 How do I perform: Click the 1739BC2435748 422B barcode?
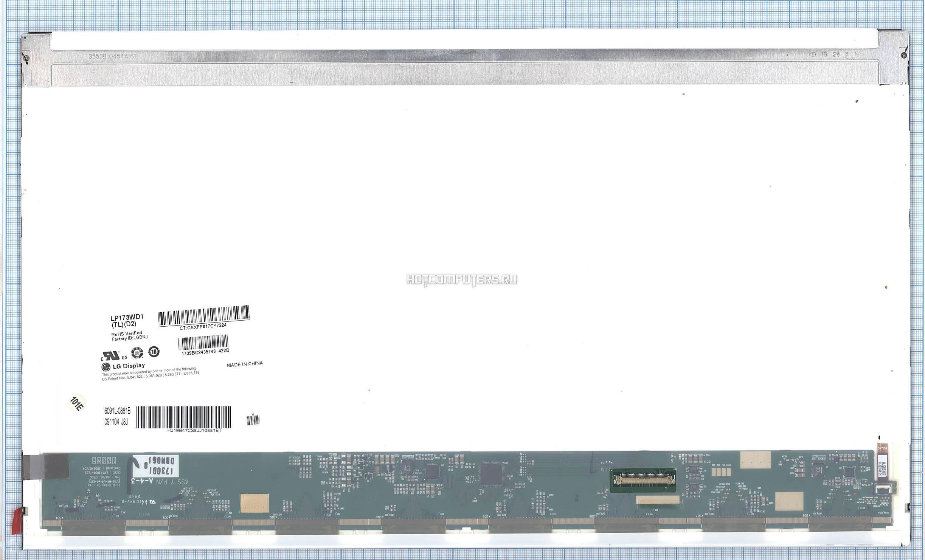[204, 343]
